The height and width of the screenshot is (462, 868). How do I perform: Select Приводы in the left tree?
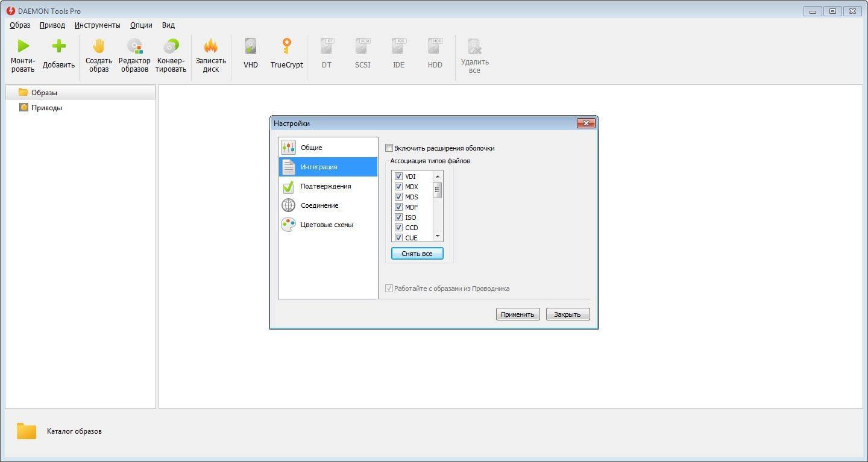point(80,108)
